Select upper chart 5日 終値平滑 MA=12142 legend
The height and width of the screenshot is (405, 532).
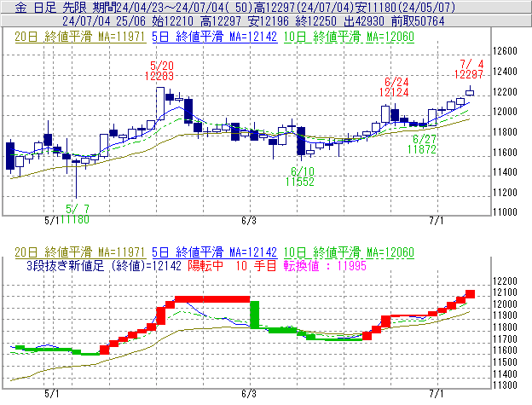[x=215, y=37]
